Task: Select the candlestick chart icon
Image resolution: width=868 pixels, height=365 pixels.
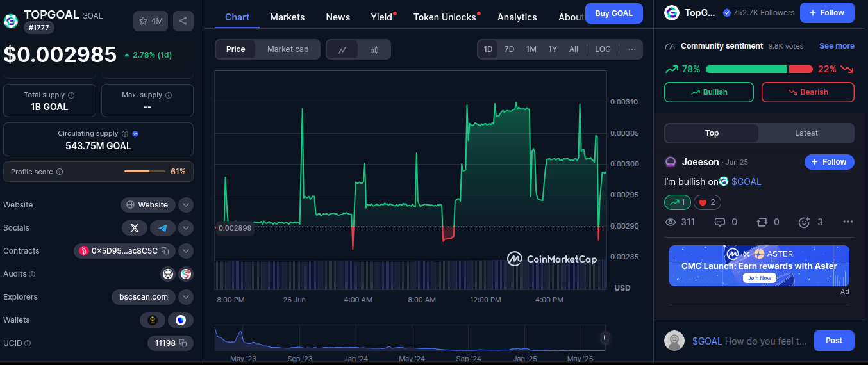Action: 374,49
